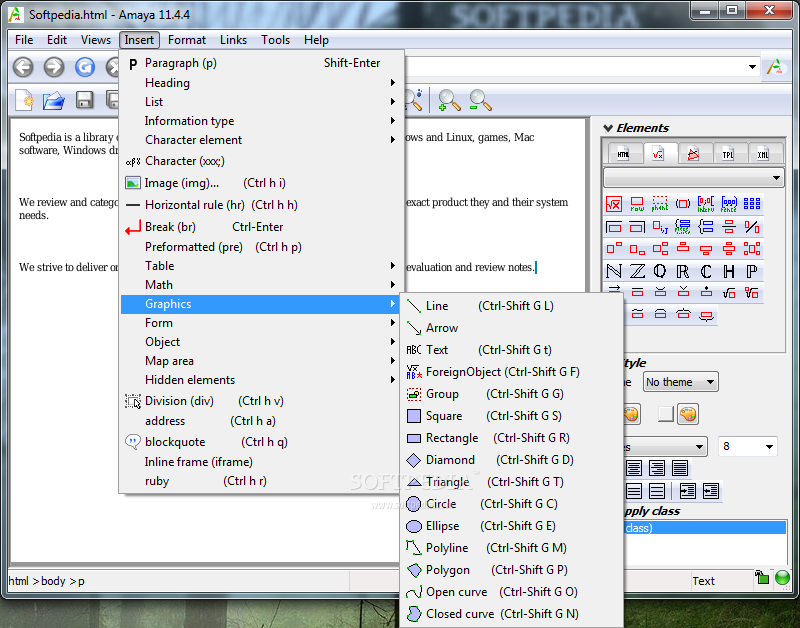Switch to the TPL template tab
The width and height of the screenshot is (800, 628).
click(728, 154)
